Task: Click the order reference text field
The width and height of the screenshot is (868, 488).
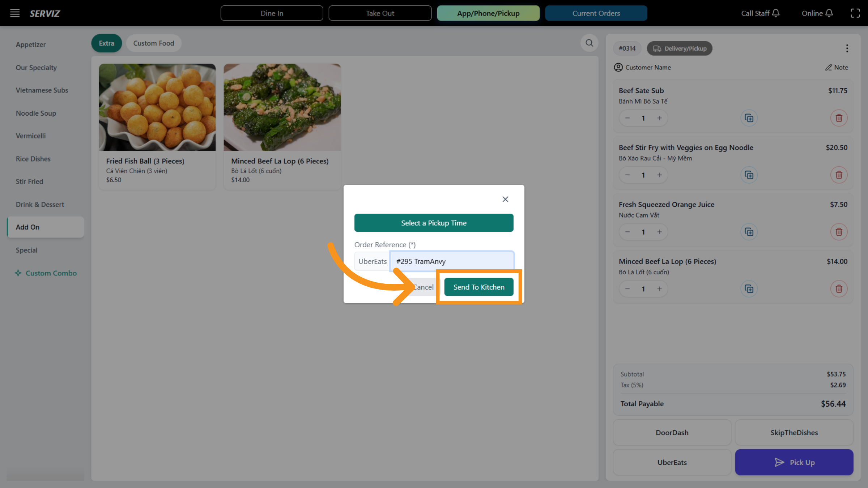Action: [451, 261]
